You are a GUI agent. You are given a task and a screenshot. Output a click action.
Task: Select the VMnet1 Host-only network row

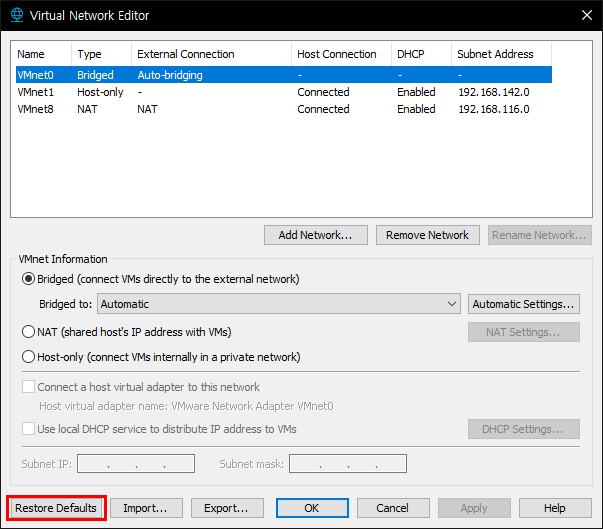pos(284,92)
